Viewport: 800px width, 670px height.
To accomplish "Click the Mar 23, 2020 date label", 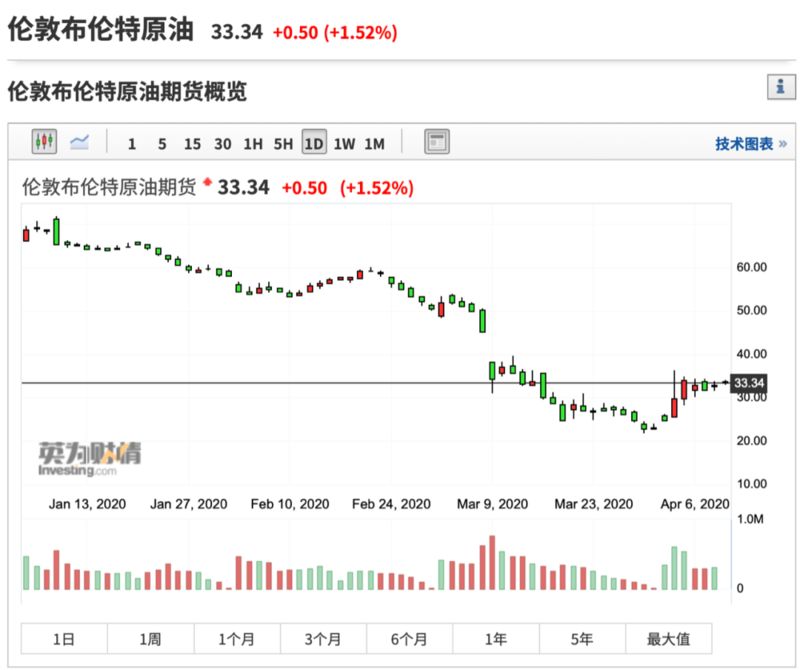I will tap(593, 504).
